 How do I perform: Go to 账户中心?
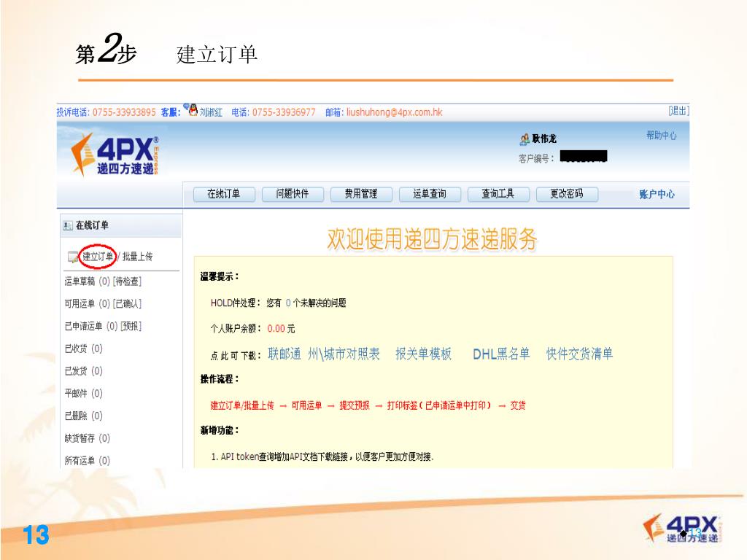tap(657, 194)
